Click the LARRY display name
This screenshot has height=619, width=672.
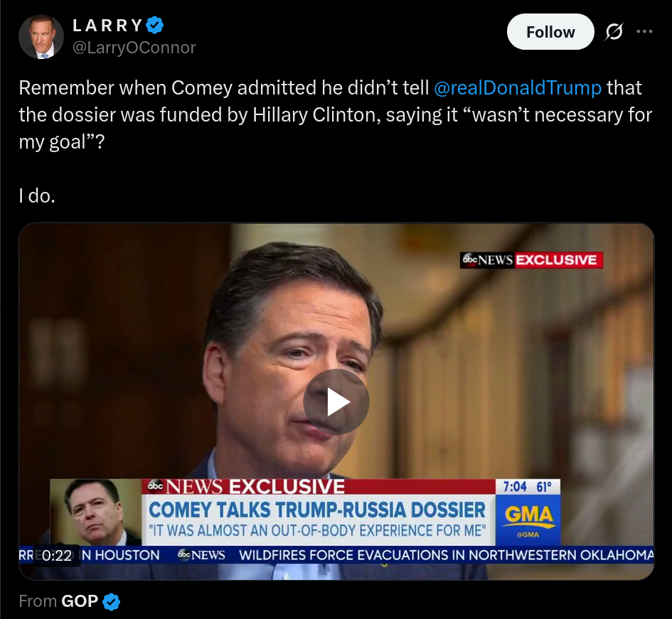point(107,26)
